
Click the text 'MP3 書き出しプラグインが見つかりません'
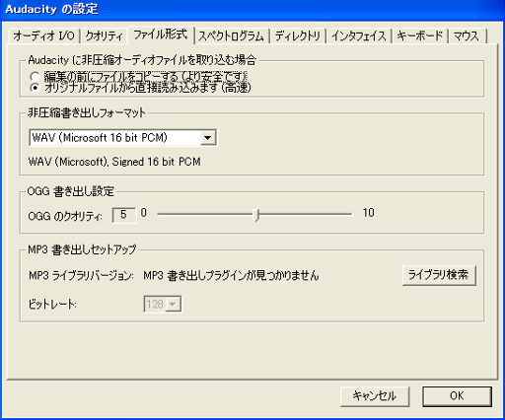[x=231, y=275]
